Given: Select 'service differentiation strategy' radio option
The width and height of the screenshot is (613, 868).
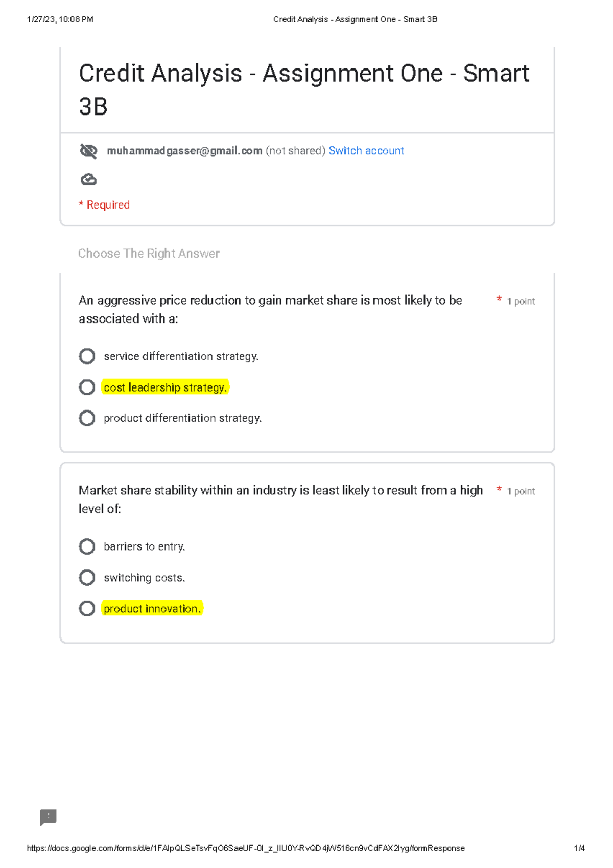Looking at the screenshot, I should 87,356.
